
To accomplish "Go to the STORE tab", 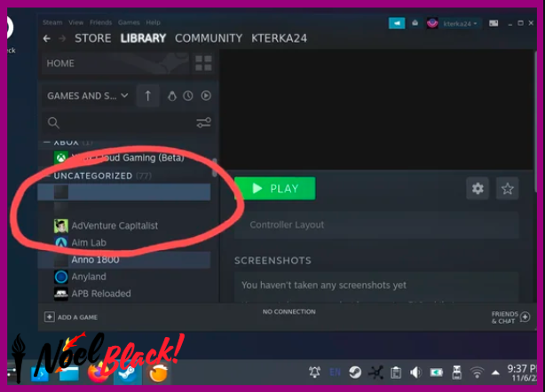I will coord(93,38).
